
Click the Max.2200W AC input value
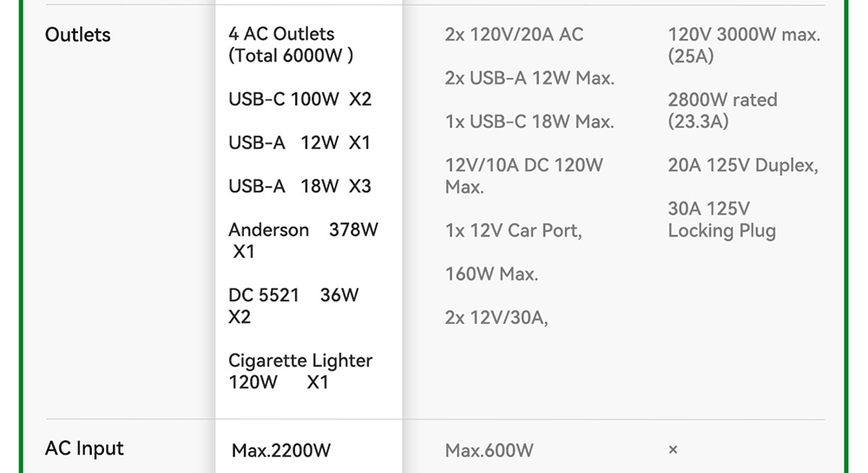point(281,450)
